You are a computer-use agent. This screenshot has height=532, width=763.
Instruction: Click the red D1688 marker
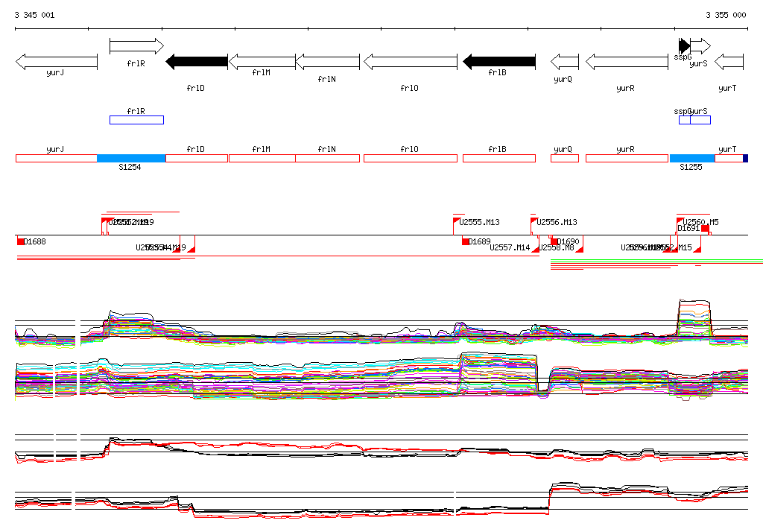tap(21, 241)
